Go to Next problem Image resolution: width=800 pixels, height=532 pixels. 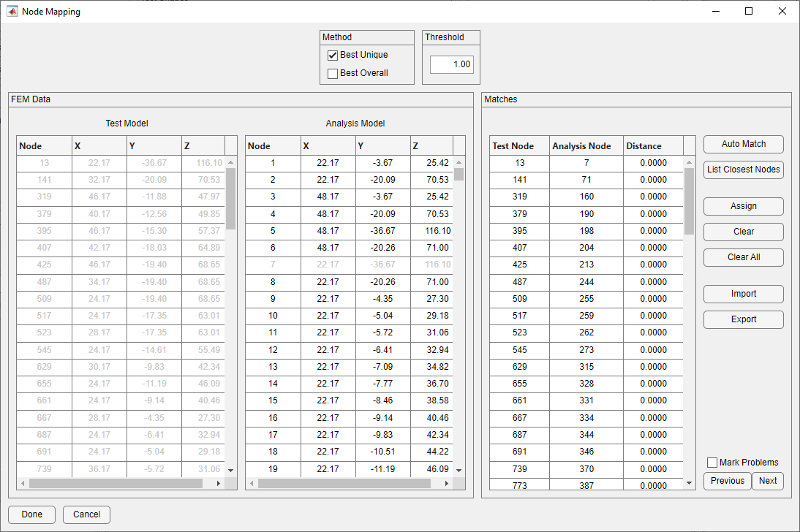(767, 481)
